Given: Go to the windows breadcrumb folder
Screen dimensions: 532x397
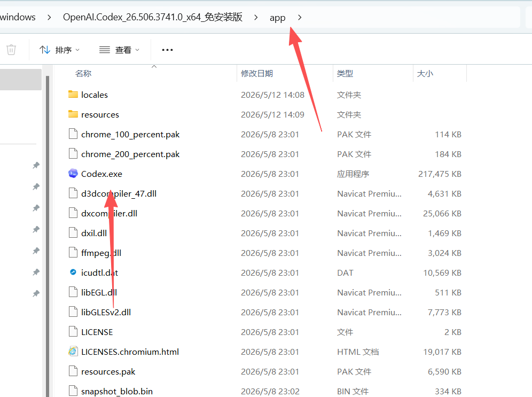Looking at the screenshot, I should coord(18,17).
